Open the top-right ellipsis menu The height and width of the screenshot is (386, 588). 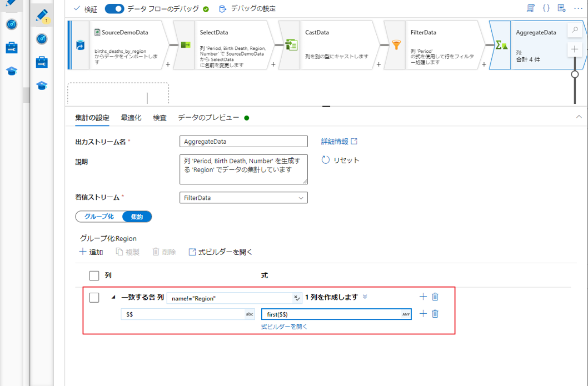tap(577, 8)
